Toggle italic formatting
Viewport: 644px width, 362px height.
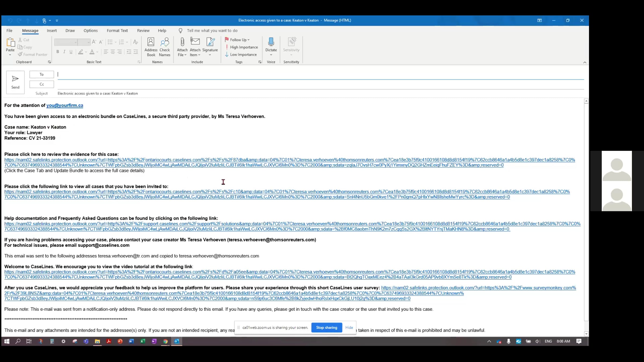pos(64,52)
